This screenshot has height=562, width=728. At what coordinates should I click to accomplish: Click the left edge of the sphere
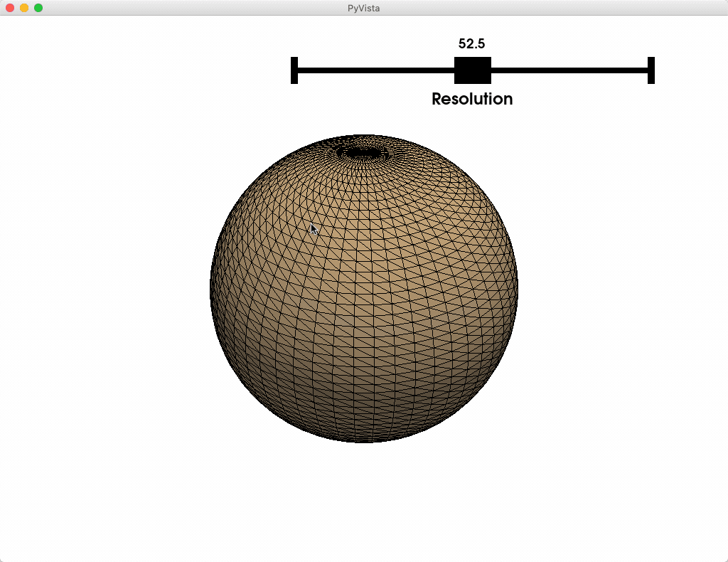pos(213,288)
